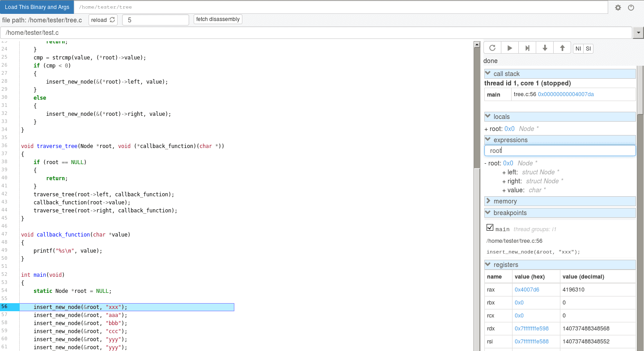Click the rax decimal value 4196310
This screenshot has height=351, width=644.
pyautogui.click(x=574, y=290)
